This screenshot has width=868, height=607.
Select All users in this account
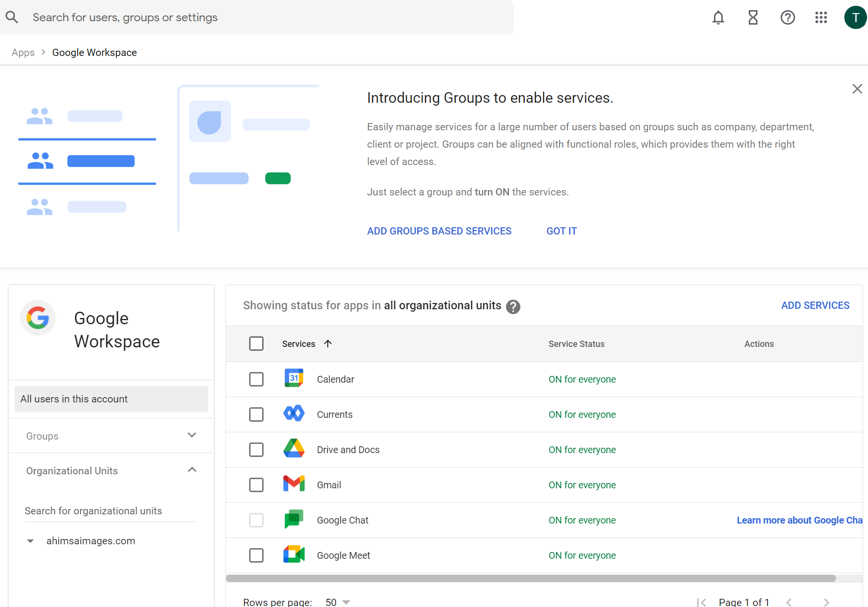111,399
